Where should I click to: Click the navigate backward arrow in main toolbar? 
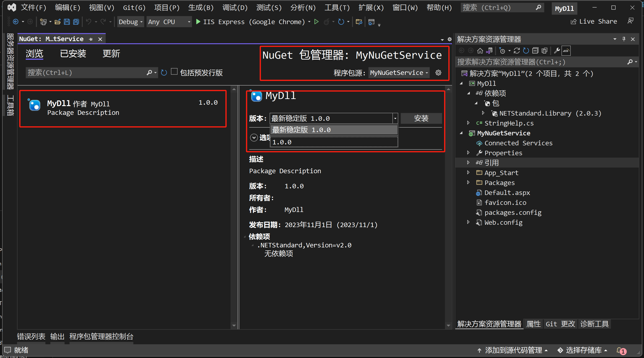coord(16,22)
